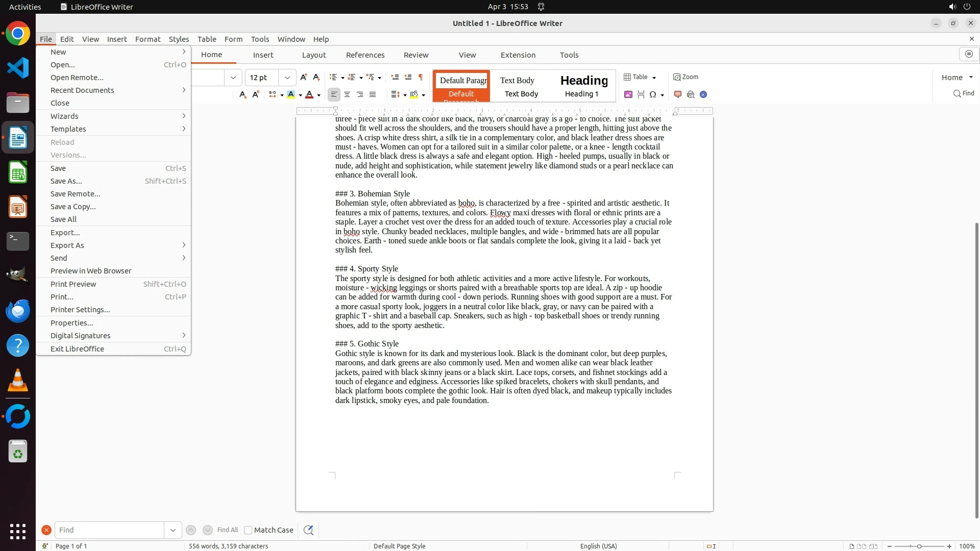Image resolution: width=980 pixels, height=551 pixels.
Task: Click the Find and Replace icon
Action: pos(308,530)
